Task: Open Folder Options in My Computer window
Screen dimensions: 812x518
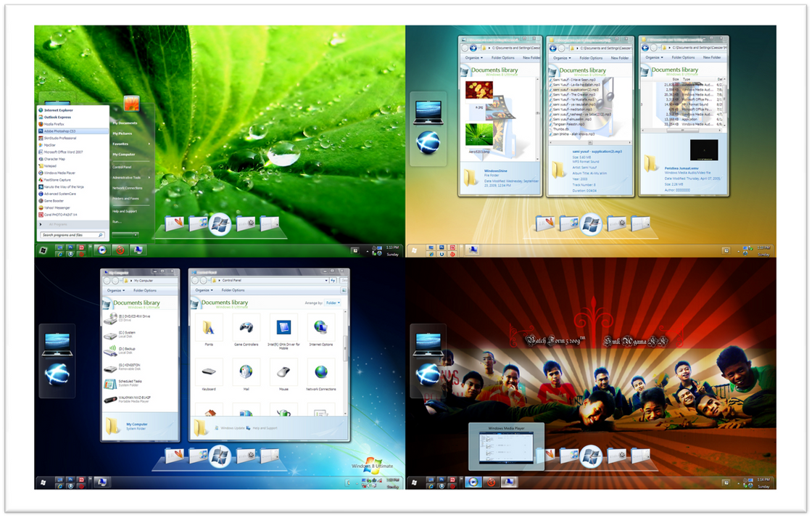Action: [145, 290]
